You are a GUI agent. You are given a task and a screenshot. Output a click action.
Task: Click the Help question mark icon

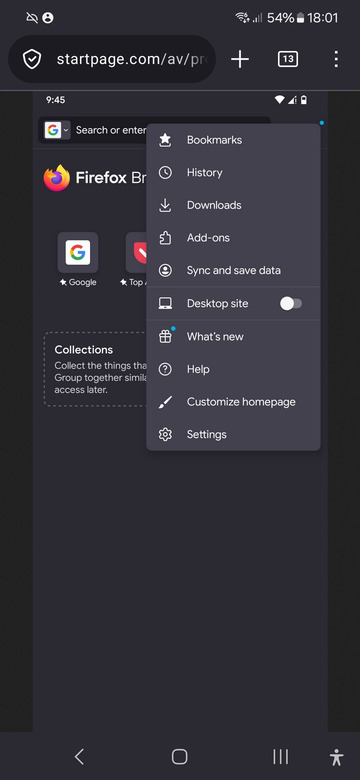[165, 369]
